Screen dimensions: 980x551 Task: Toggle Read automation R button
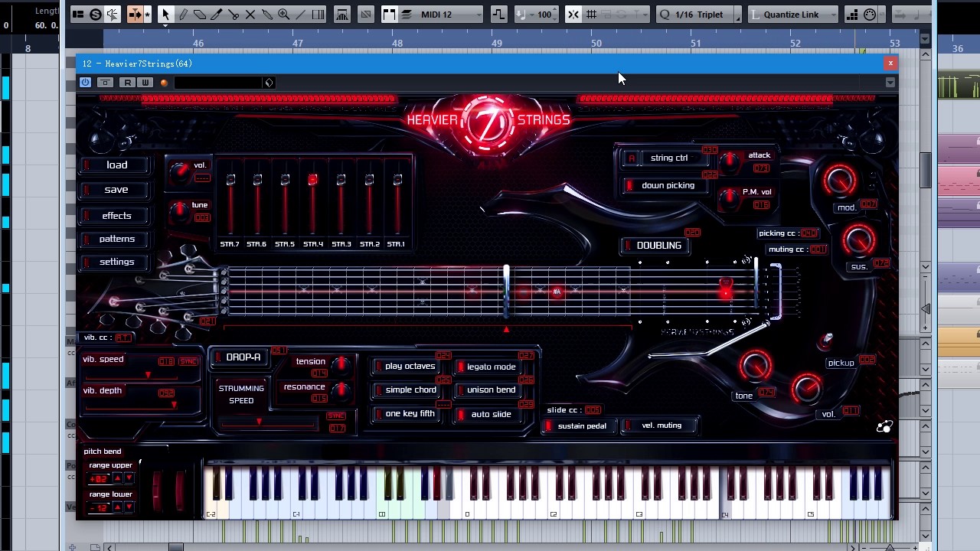(x=128, y=83)
